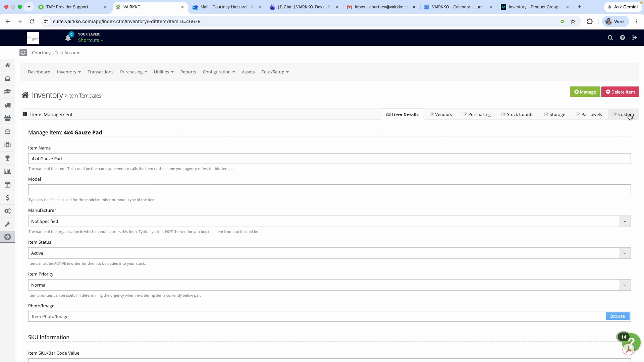Image resolution: width=644 pixels, height=362 pixels.
Task: Click the Inventory home icon in breadcrumb
Action: [25, 96]
